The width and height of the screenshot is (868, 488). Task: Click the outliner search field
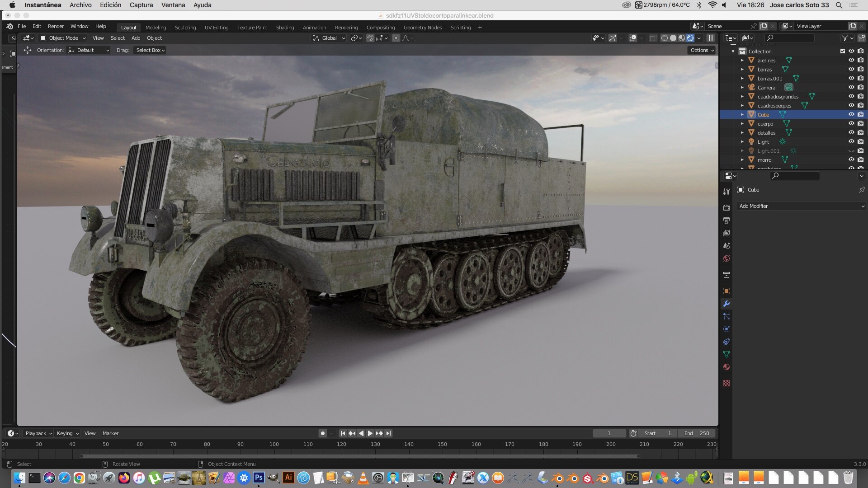(x=789, y=38)
